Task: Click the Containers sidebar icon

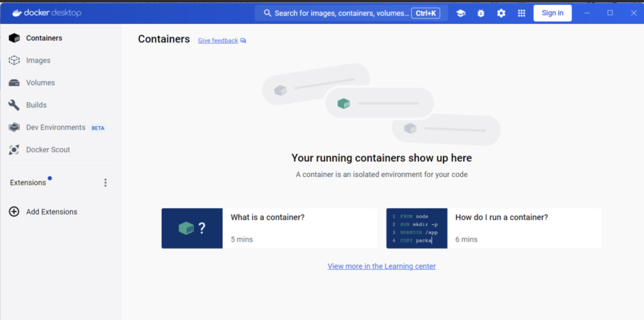Action: [14, 38]
